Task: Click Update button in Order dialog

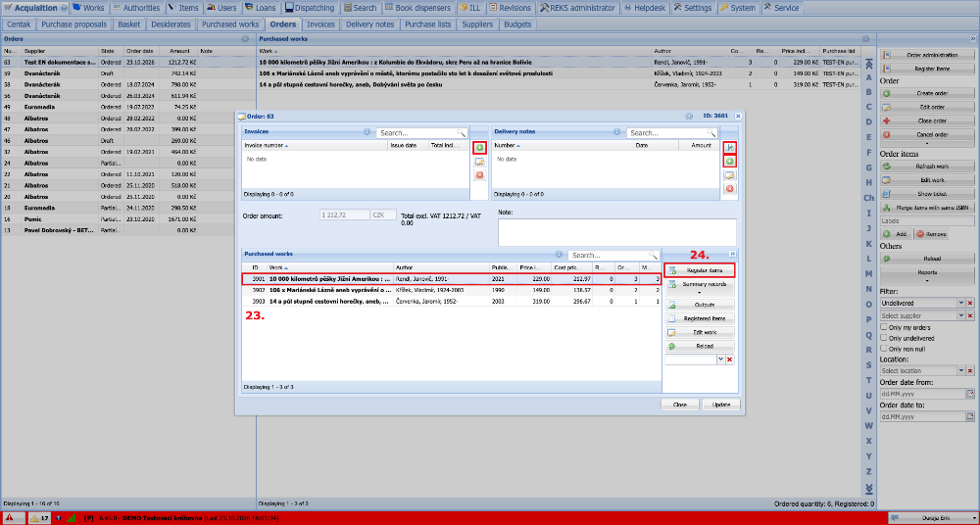Action: [721, 405]
